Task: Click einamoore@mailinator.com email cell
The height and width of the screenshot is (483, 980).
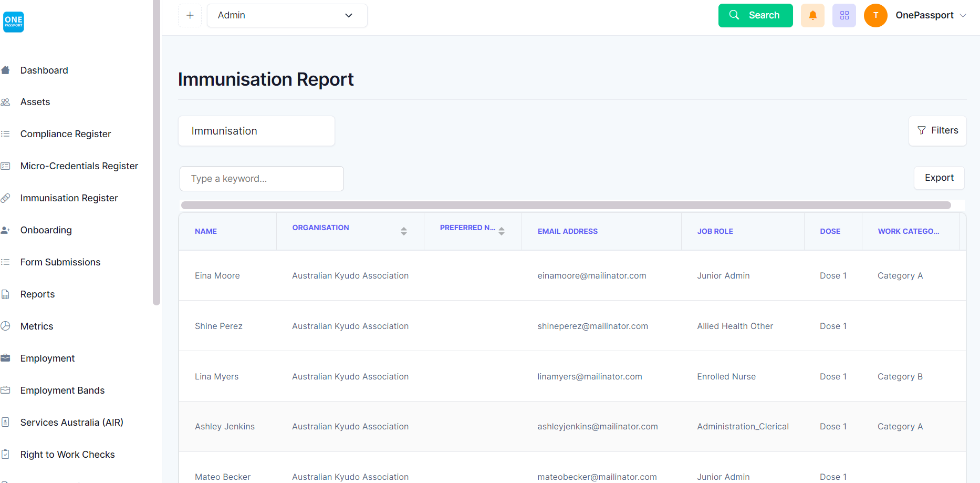Action: pos(592,276)
